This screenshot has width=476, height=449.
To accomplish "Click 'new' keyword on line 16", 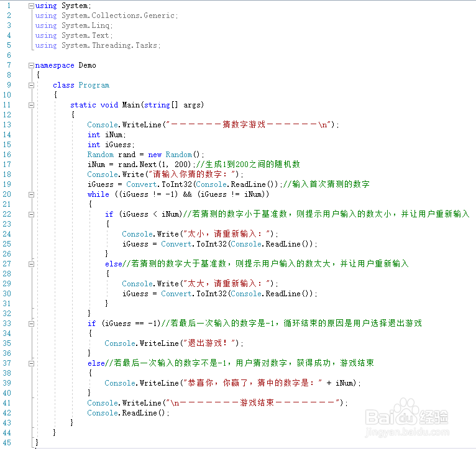I will pyautogui.click(x=155, y=155).
